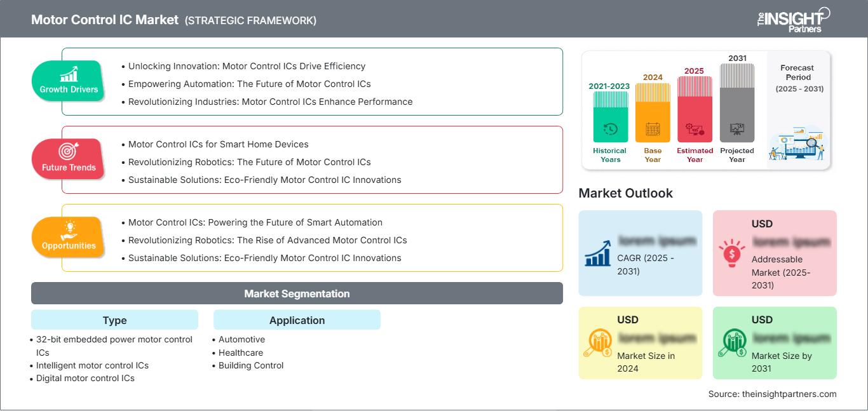This screenshot has width=868, height=411.
Task: Click the 2025 estimated year bar
Action: (x=695, y=109)
